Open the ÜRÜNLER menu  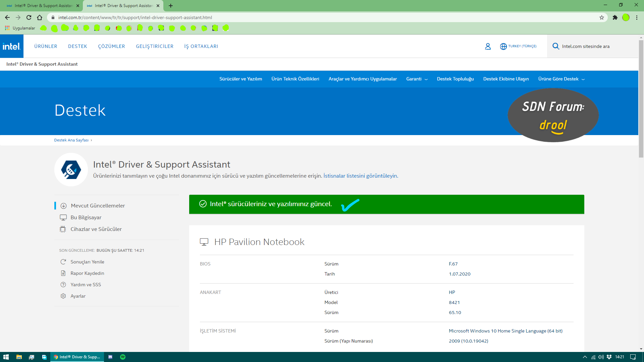[x=46, y=46]
